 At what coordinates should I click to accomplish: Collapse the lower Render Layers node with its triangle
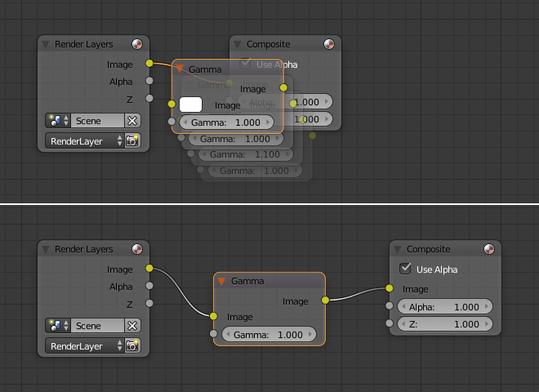click(46, 249)
